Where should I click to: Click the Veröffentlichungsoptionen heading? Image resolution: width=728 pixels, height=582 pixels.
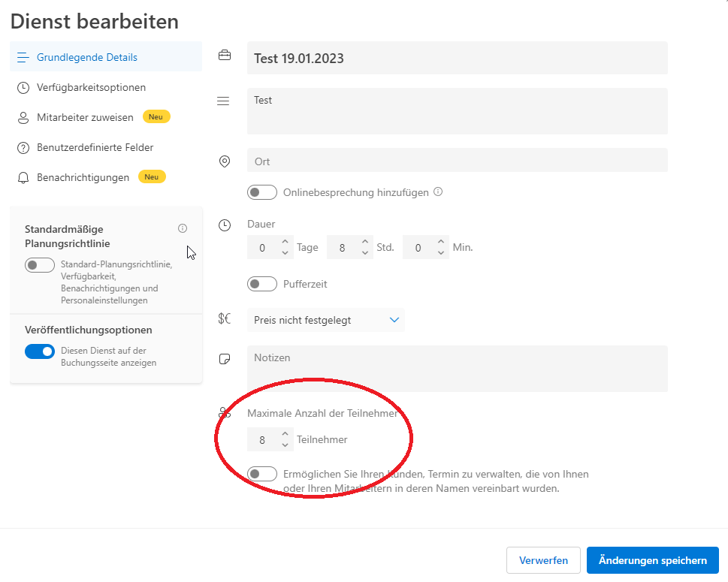(88, 330)
